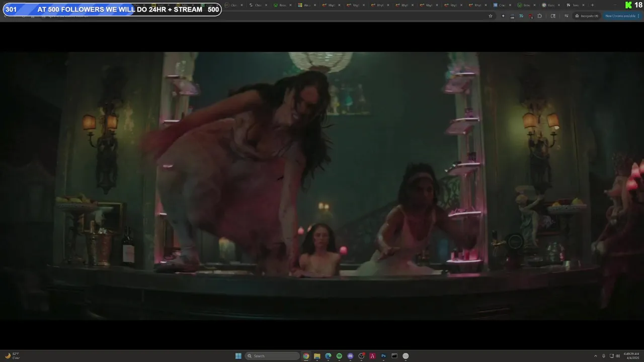
Task: Click the microphone icon in system tray
Action: 604,356
